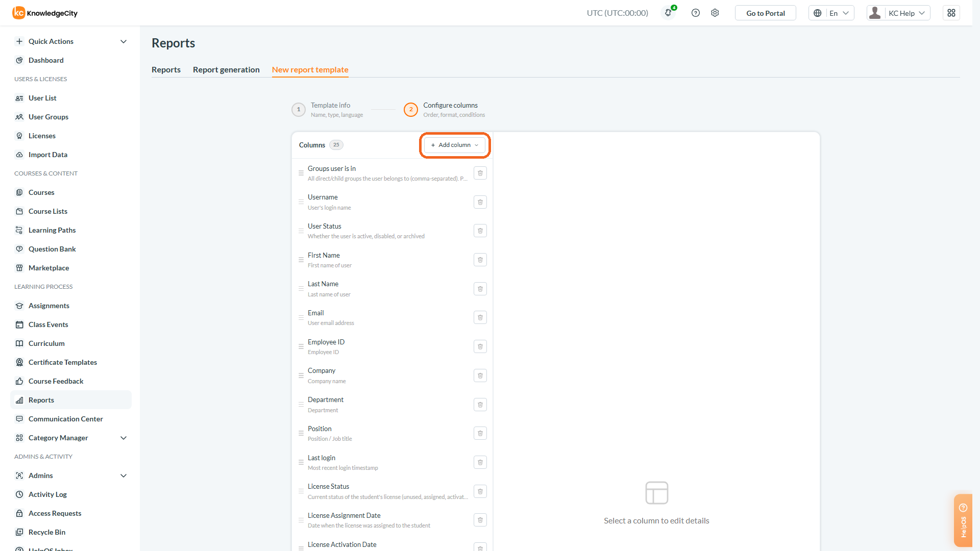Click the Go to Portal button
Viewport: 980px width, 551px height.
pos(765,13)
